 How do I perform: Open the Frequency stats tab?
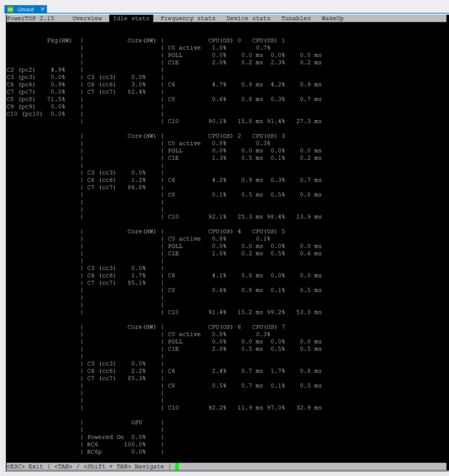pos(188,18)
